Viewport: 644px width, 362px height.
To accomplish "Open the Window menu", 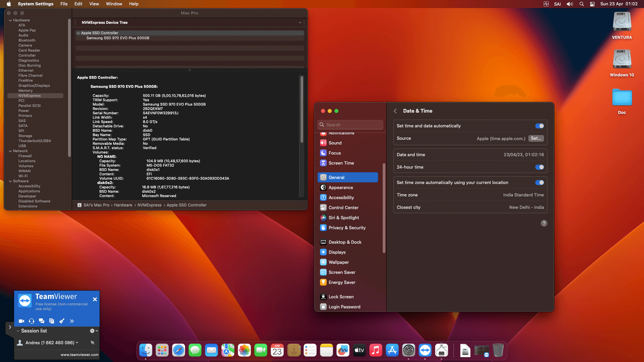I will point(114,4).
